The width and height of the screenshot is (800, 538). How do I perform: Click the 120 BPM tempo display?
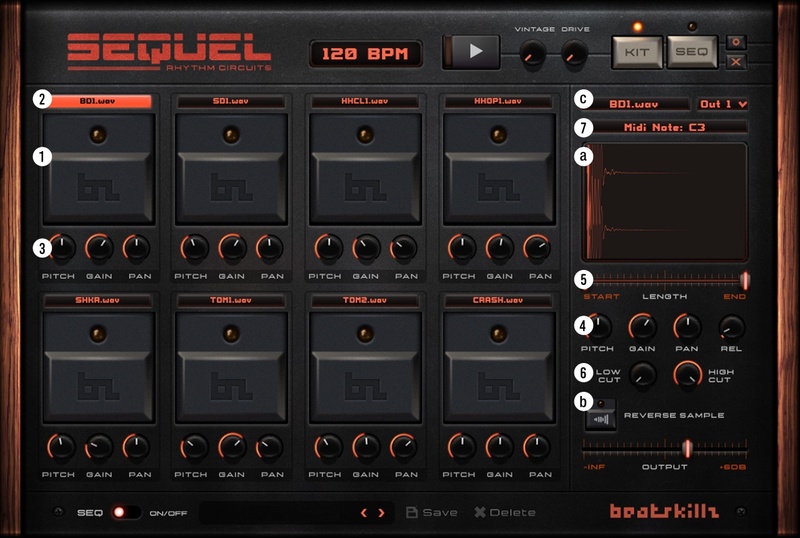[365, 54]
